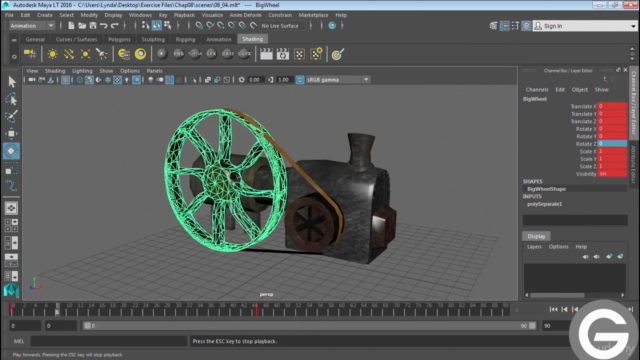Image resolution: width=640 pixels, height=360 pixels.
Task: Toggle make live surface magnet
Action: (x=253, y=26)
